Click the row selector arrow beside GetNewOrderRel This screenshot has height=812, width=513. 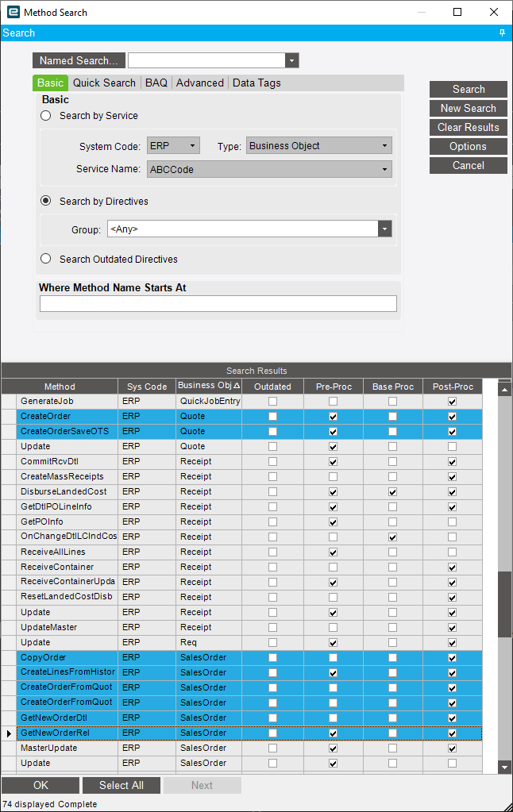tap(8, 733)
